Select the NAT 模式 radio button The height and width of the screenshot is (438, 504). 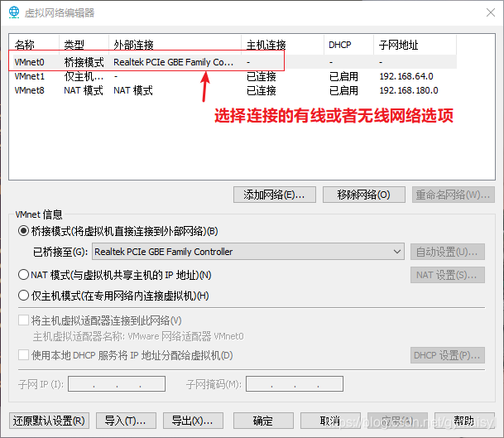tap(23, 275)
